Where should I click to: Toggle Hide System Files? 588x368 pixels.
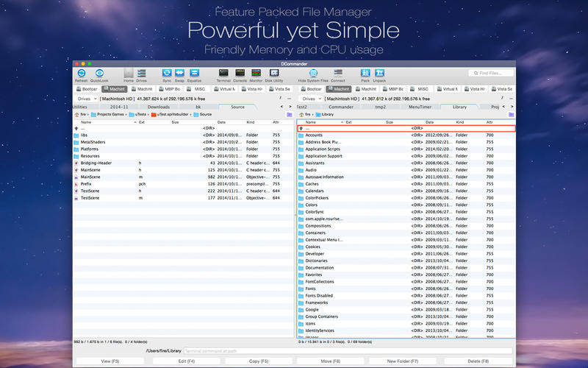click(x=313, y=73)
